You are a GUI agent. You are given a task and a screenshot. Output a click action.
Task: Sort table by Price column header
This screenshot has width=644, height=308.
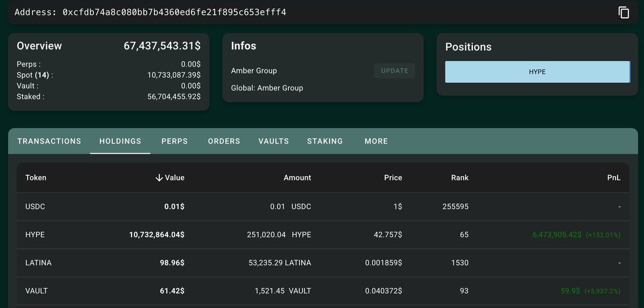[x=393, y=178]
